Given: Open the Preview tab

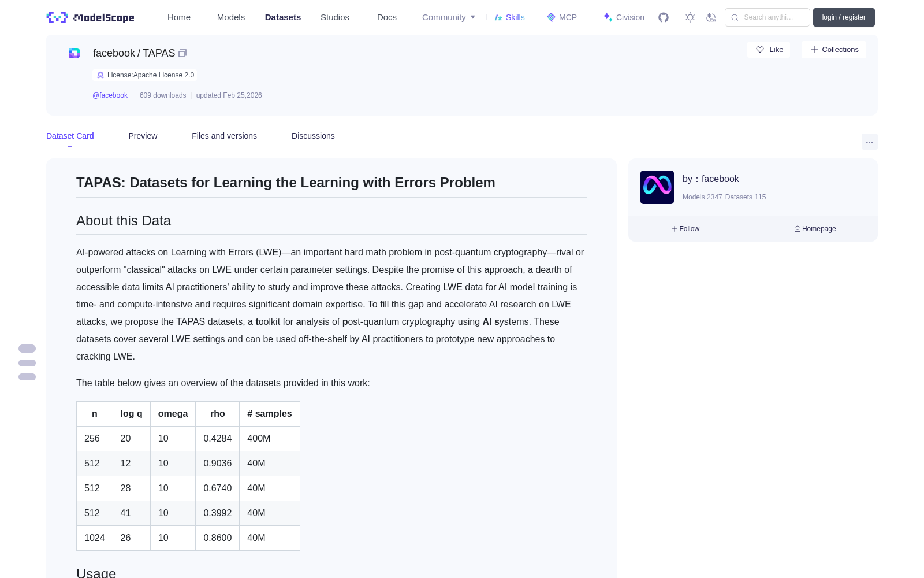Looking at the screenshot, I should tap(143, 136).
